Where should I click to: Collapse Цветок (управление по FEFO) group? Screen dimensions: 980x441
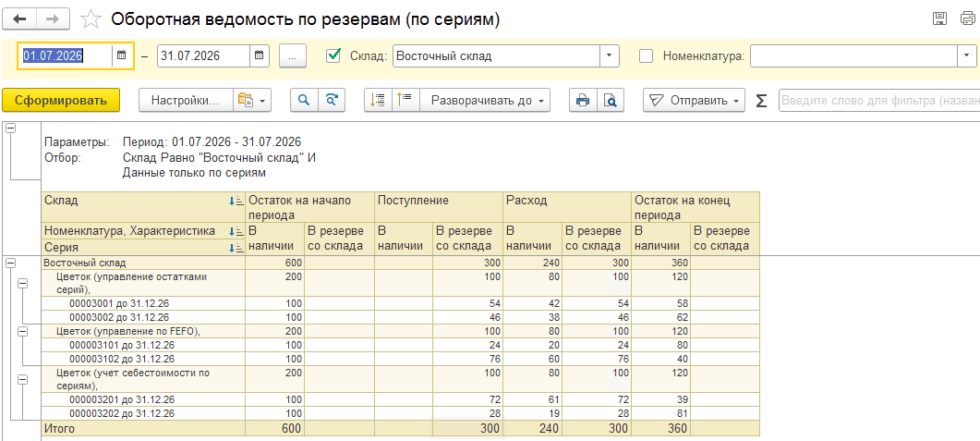click(23, 332)
